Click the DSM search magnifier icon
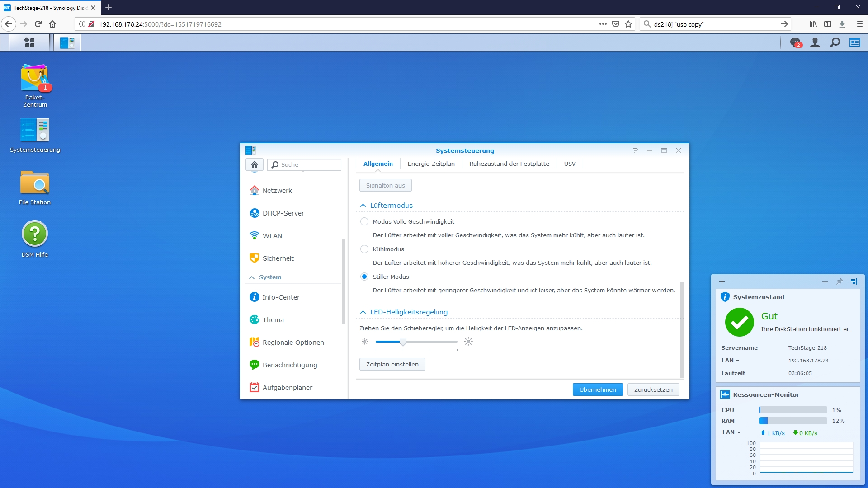The width and height of the screenshot is (868, 488). pyautogui.click(x=835, y=42)
